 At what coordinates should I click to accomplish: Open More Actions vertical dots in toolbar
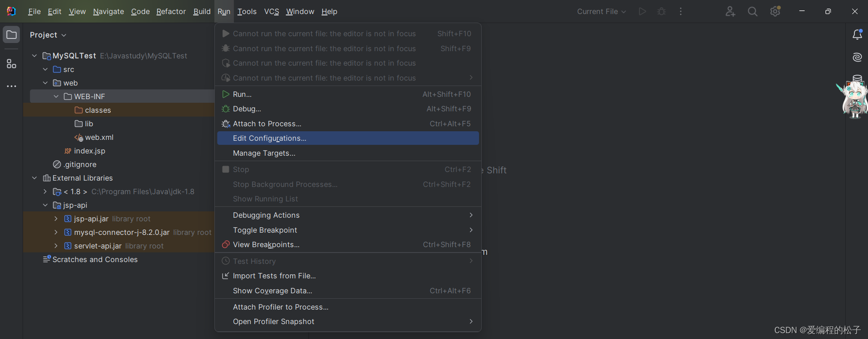[x=681, y=11]
